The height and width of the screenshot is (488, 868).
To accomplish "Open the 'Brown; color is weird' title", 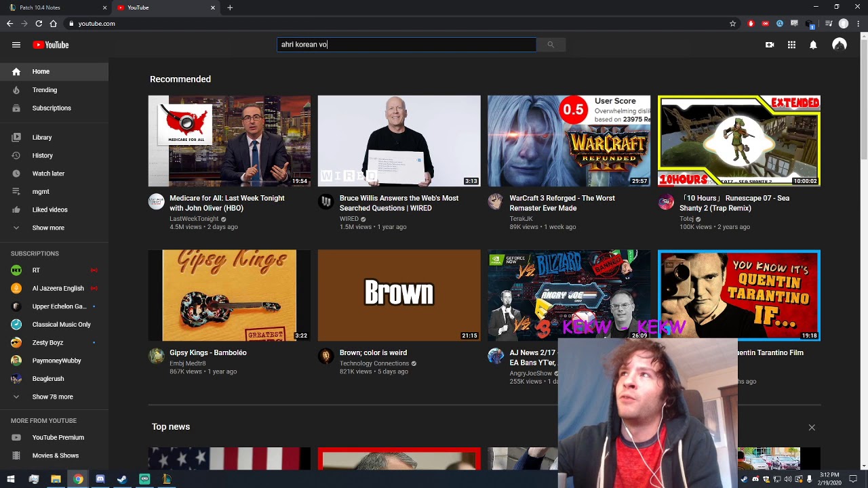I will 373,352.
